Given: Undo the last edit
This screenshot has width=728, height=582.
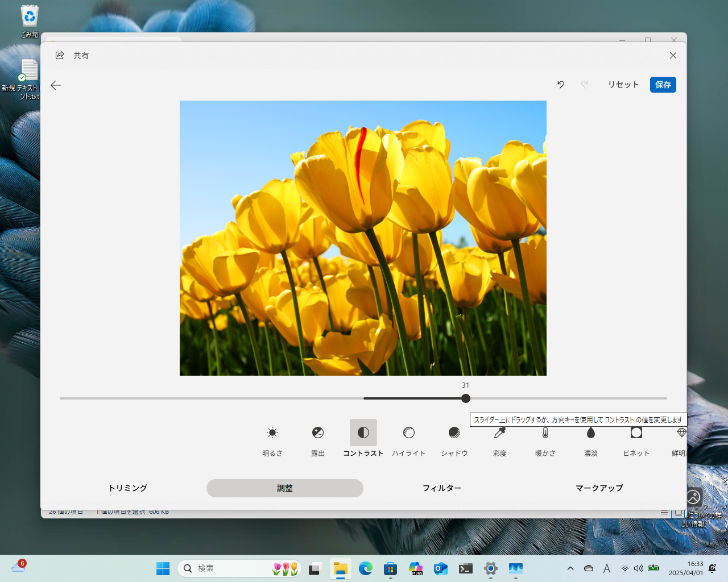Looking at the screenshot, I should point(561,85).
